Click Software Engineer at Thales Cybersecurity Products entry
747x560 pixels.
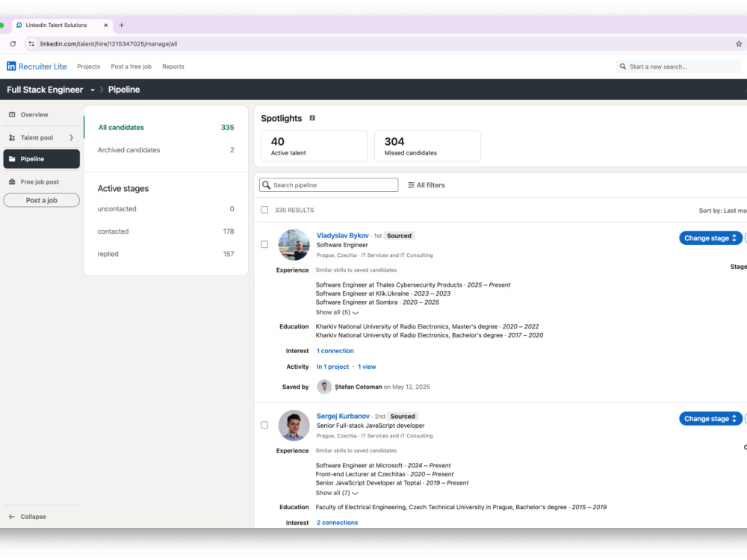tap(412, 285)
